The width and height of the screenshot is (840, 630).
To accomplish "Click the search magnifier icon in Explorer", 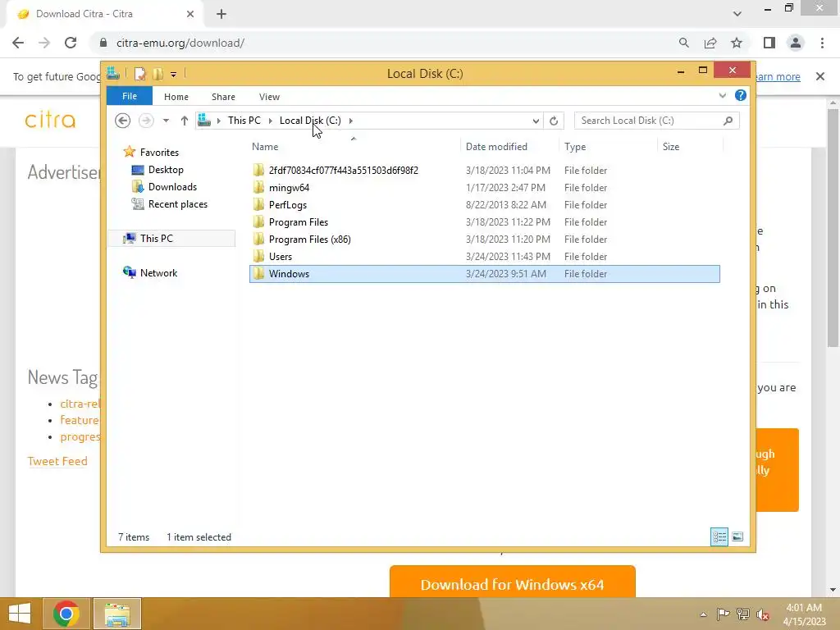I will [728, 121].
